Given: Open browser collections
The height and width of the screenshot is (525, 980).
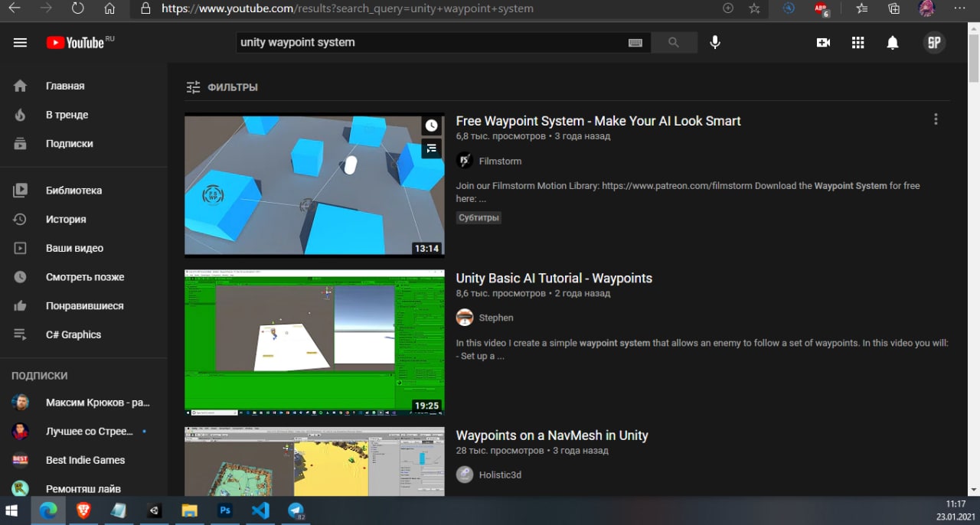Looking at the screenshot, I should (x=893, y=8).
